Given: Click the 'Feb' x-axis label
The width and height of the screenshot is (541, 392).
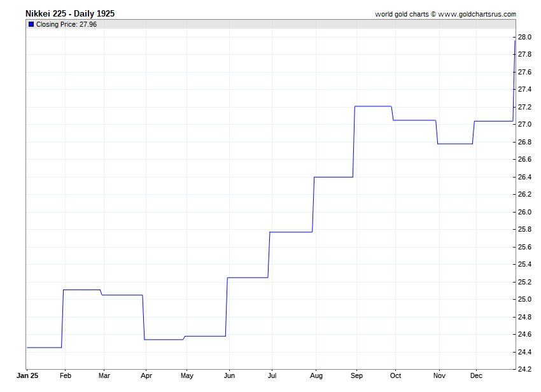Looking at the screenshot, I should point(65,375).
